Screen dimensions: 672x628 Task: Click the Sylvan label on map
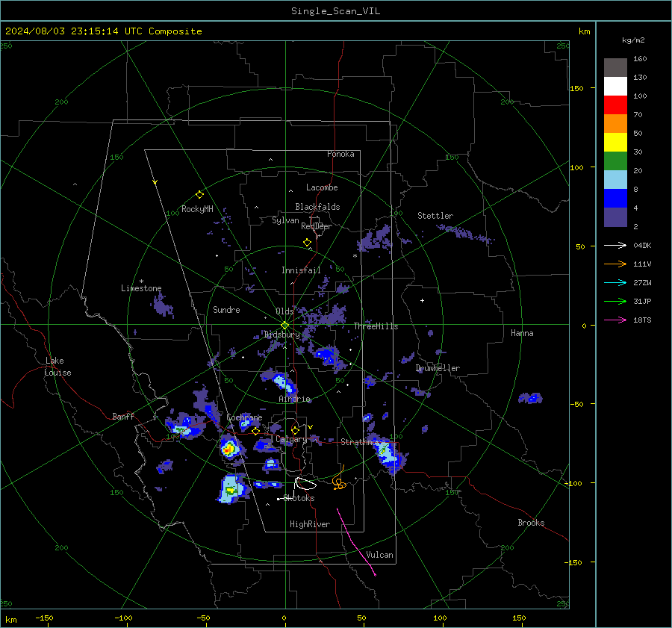[285, 220]
